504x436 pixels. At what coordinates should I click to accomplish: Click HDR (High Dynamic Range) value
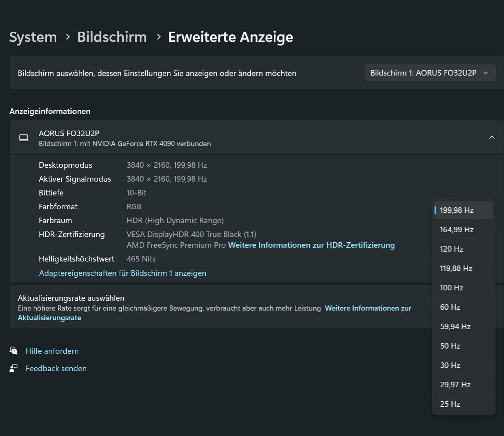pyautogui.click(x=175, y=220)
